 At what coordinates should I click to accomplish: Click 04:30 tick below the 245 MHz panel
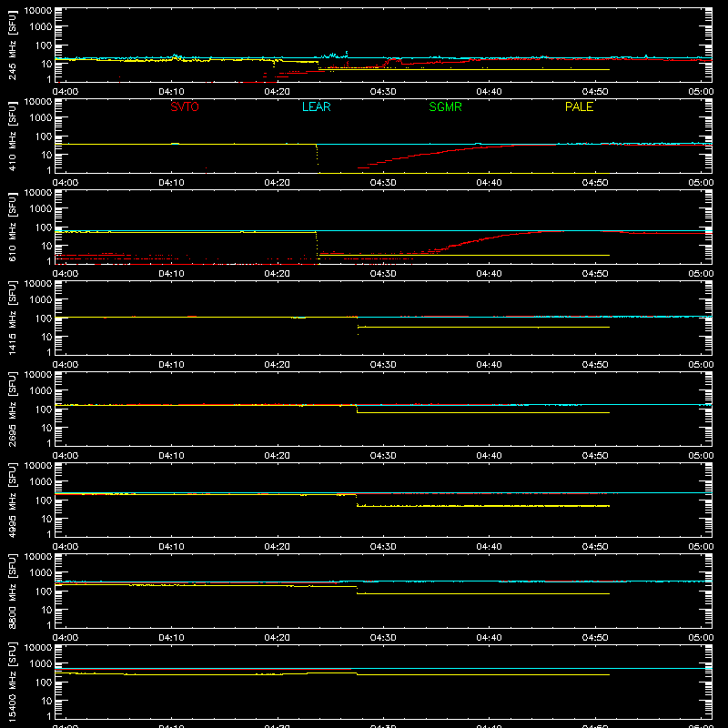click(383, 92)
